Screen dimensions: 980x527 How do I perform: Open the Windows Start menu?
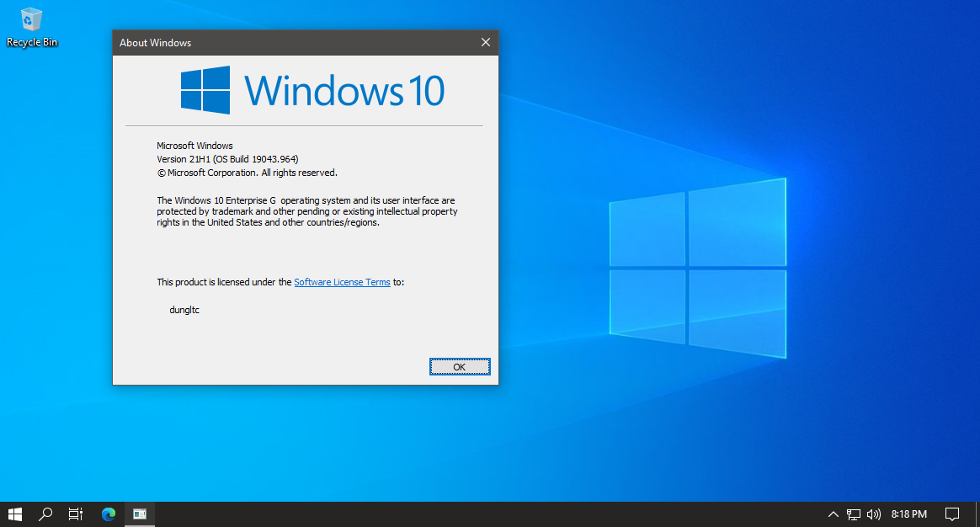click(15, 514)
